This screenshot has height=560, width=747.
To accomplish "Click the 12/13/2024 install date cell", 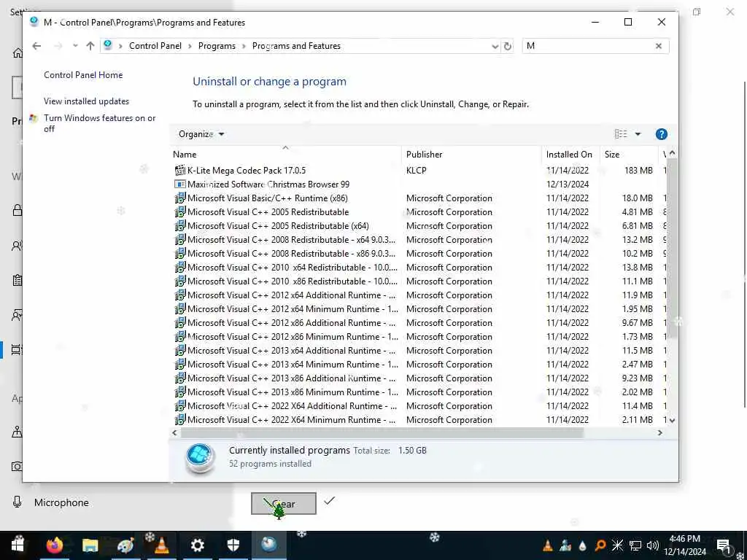I will tap(568, 184).
